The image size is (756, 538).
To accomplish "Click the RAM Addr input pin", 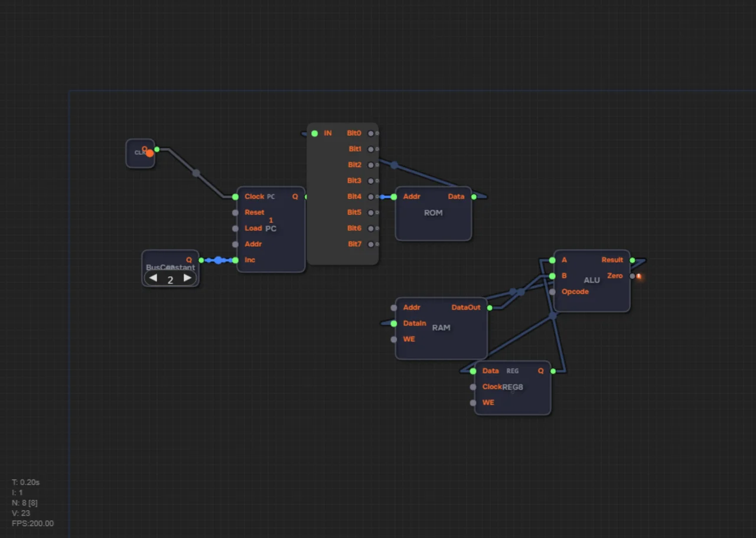I will (394, 308).
